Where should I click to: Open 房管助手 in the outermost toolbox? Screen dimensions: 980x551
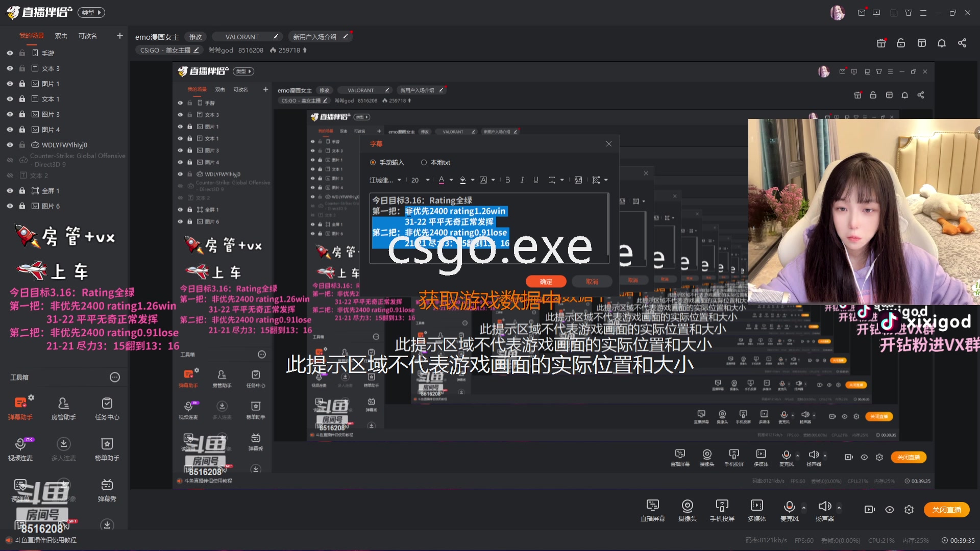(x=64, y=408)
